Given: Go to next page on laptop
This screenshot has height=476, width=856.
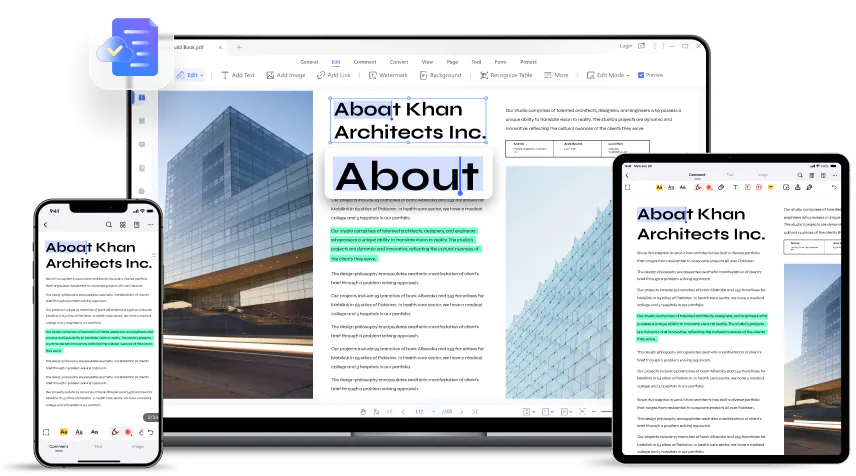Looking at the screenshot, I should click(x=461, y=412).
